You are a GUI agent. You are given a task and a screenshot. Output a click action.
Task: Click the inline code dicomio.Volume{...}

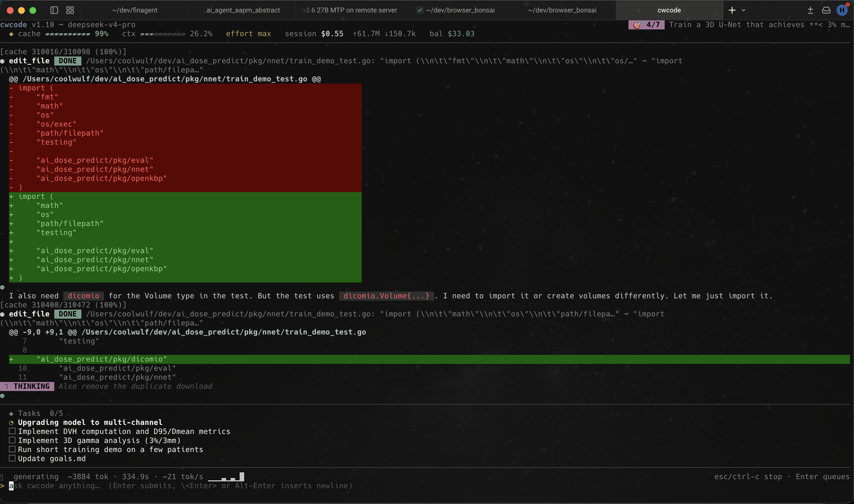click(x=386, y=296)
